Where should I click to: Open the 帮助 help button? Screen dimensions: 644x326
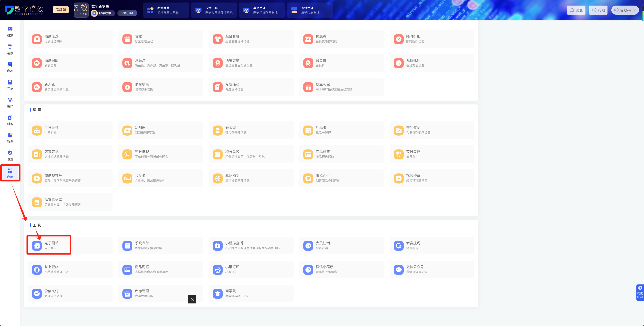[x=598, y=10]
